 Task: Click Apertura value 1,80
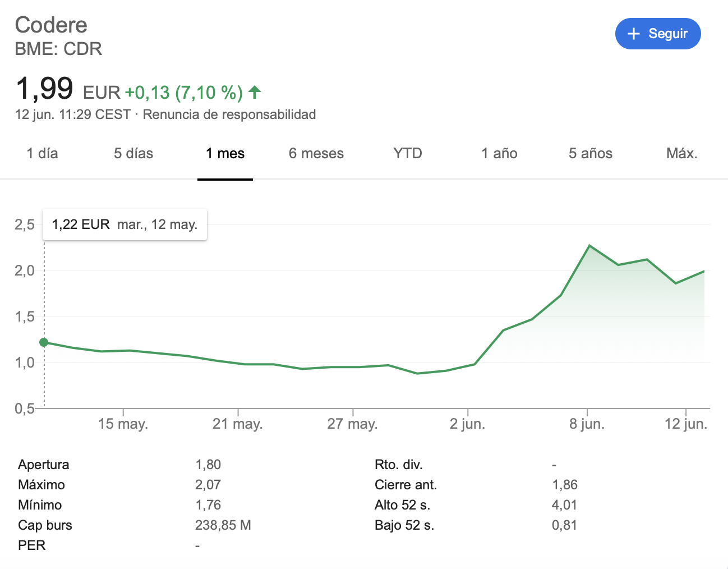coord(208,465)
